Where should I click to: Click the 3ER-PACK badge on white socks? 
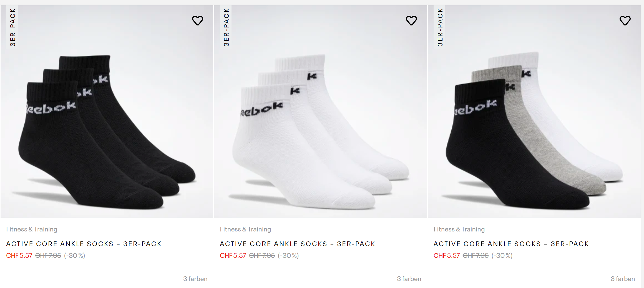(x=227, y=27)
